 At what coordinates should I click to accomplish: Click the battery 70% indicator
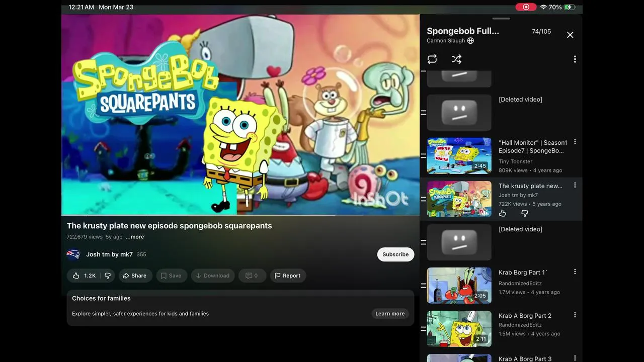562,7
